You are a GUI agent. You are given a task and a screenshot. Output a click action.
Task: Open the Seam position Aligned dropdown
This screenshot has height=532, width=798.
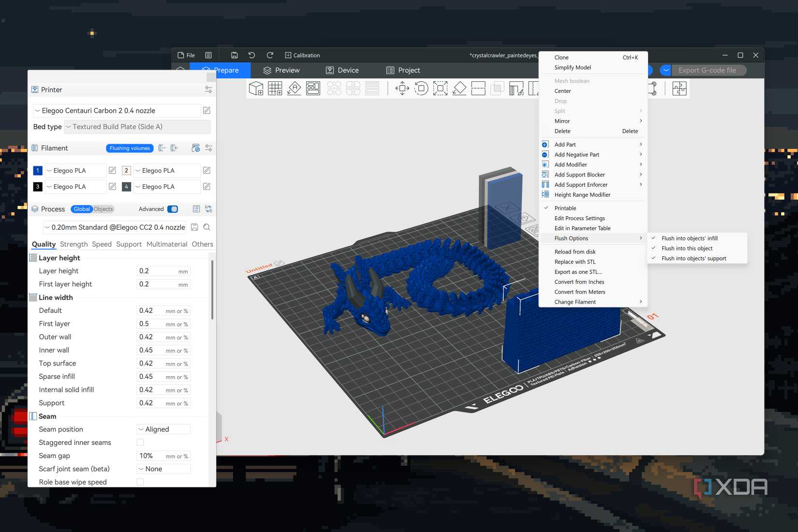pos(163,429)
